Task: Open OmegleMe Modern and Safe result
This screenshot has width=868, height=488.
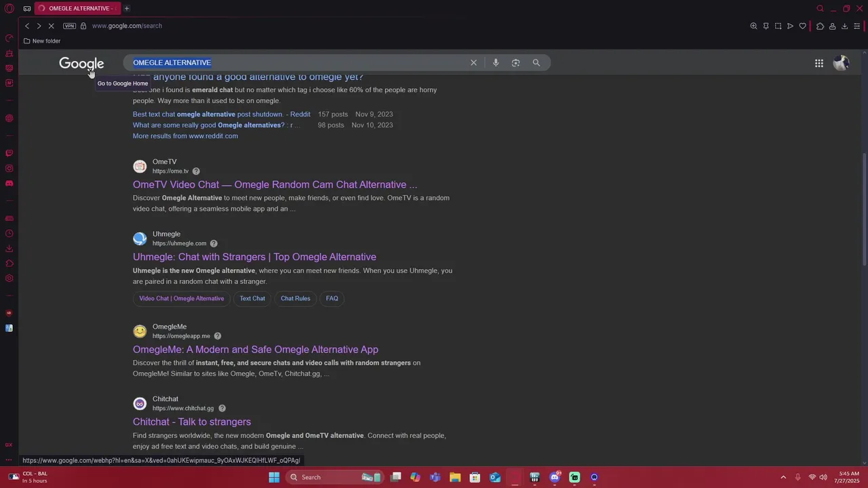Action: [256, 350]
